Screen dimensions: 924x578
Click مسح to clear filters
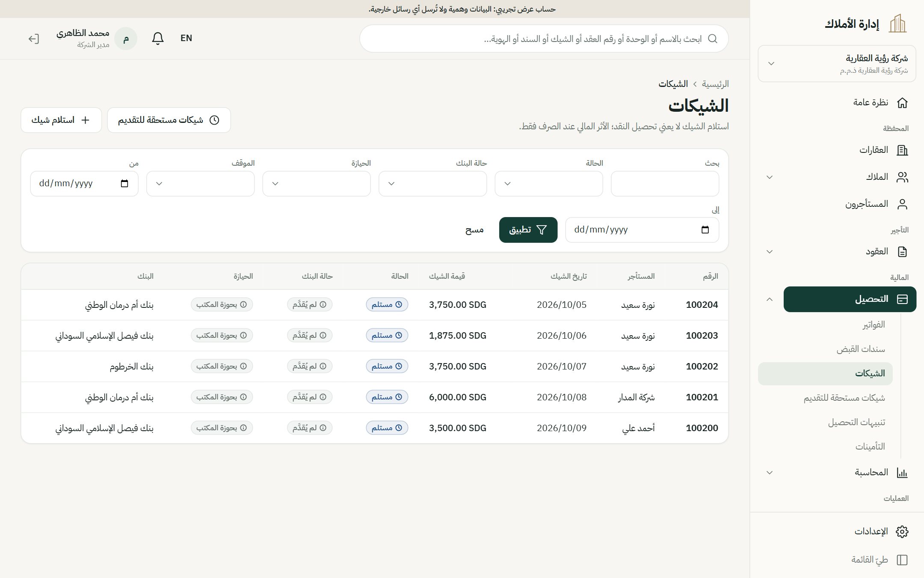(x=474, y=230)
